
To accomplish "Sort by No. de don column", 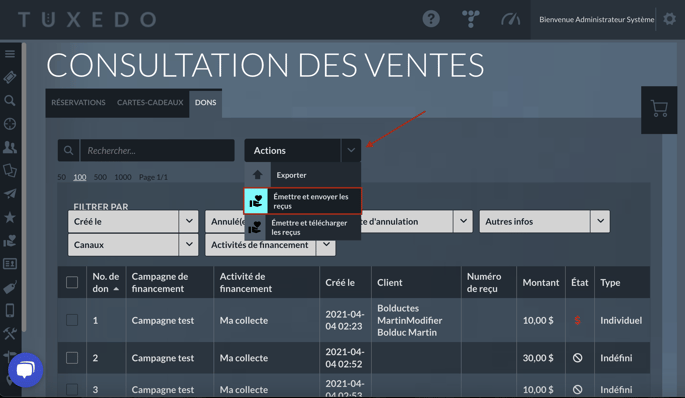I will [x=106, y=282].
